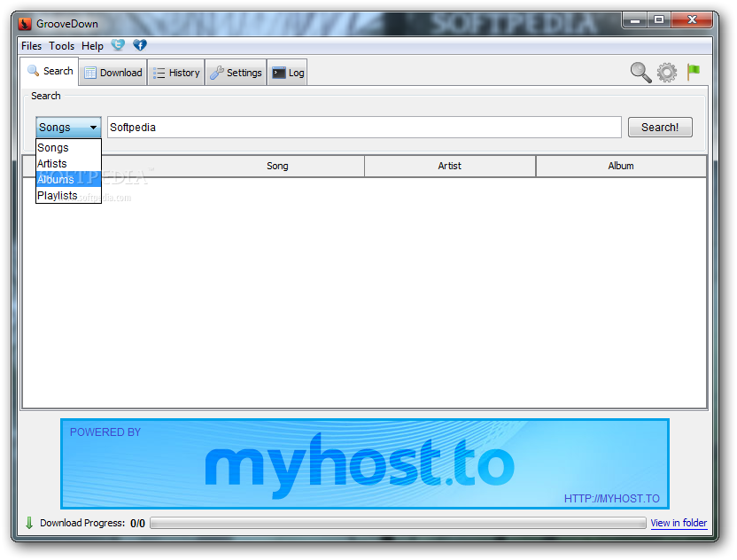Open the gear icon at top right
Screen dimensions: 737x560
coord(667,73)
